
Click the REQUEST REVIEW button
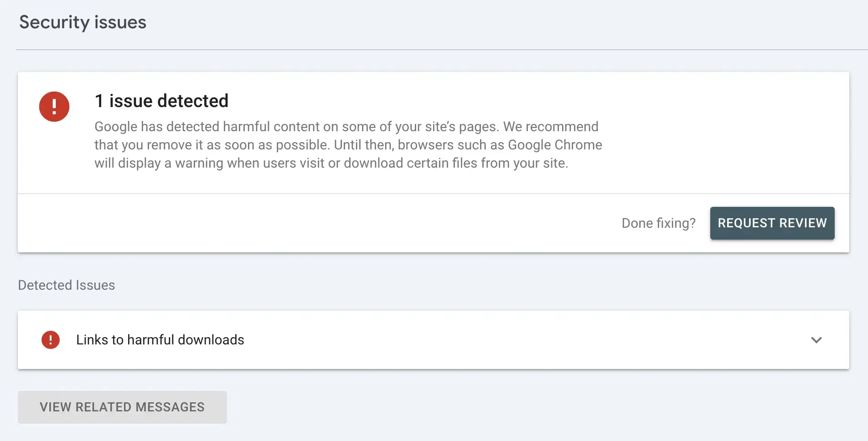(x=772, y=223)
